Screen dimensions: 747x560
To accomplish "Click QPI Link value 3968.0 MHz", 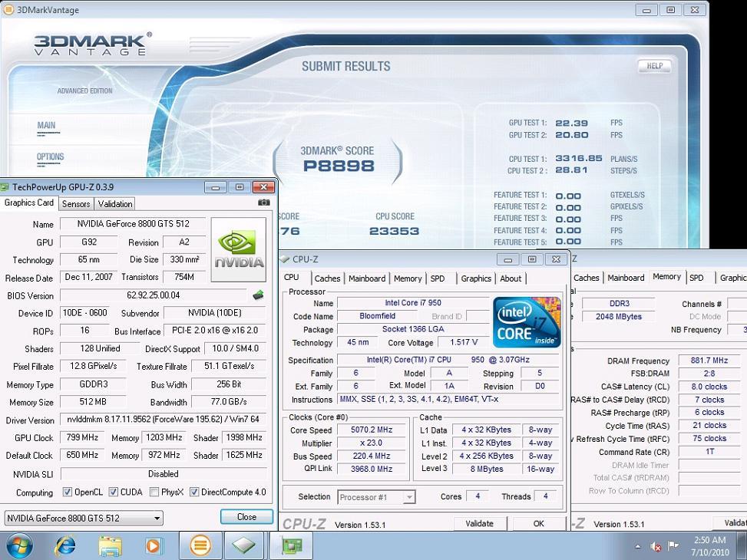I will tap(372, 469).
